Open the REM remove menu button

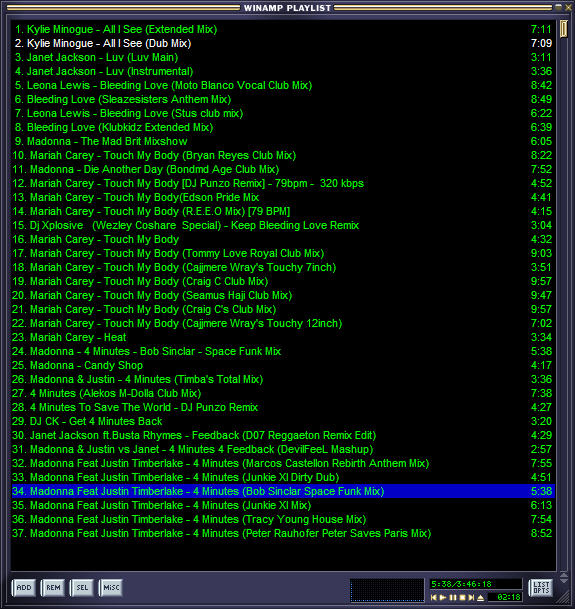[53, 588]
